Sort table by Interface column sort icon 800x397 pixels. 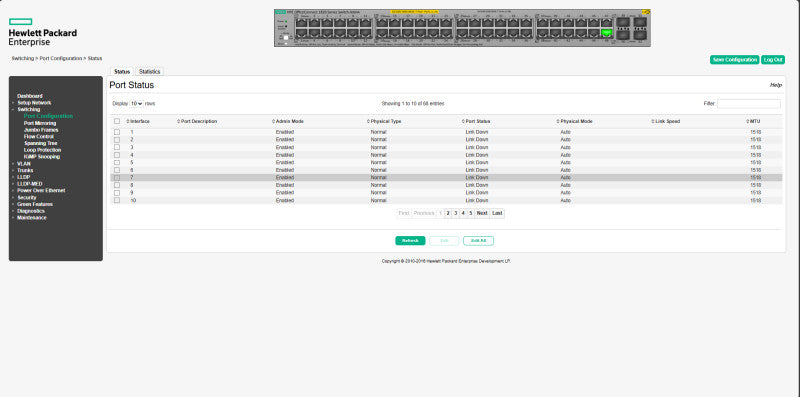click(x=128, y=121)
